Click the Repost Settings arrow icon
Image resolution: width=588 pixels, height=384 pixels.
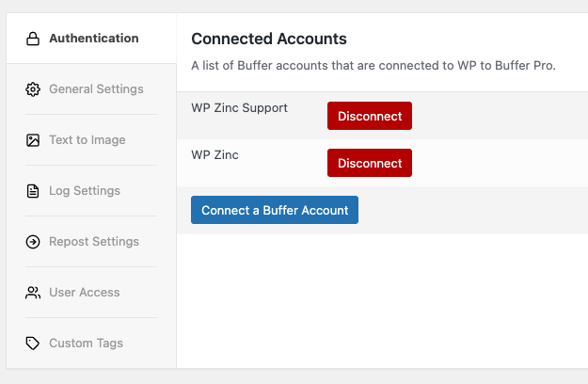[33, 242]
